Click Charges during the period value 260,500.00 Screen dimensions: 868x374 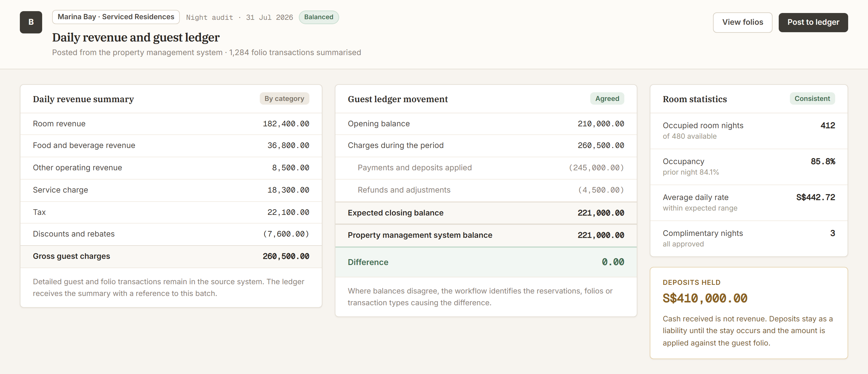601,146
